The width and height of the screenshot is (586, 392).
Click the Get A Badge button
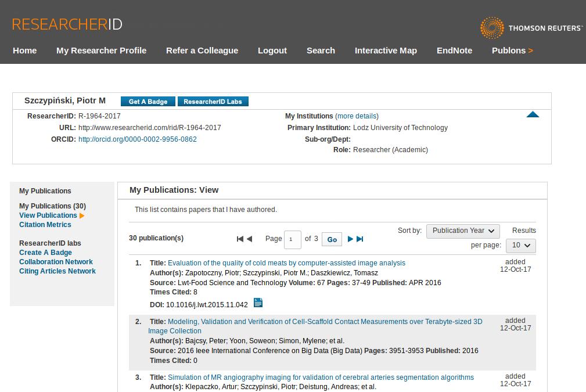[x=148, y=102]
